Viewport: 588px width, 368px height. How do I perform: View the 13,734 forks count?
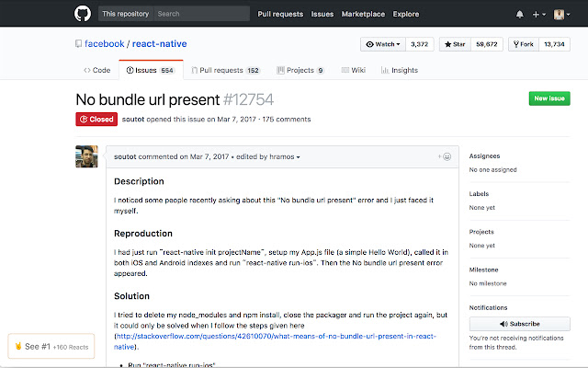coord(554,44)
